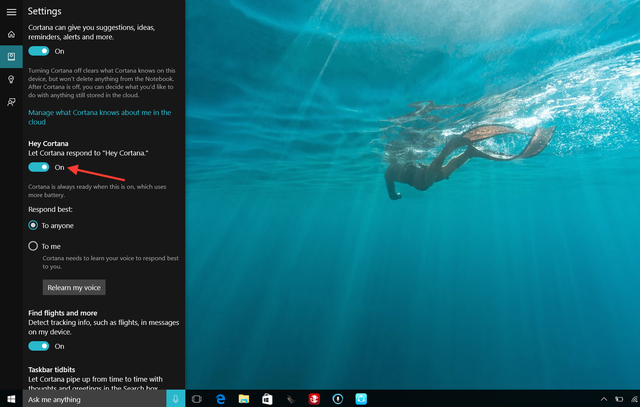Click the network icon in the system tray
Screen dimensions: 640x407
click(635, 399)
